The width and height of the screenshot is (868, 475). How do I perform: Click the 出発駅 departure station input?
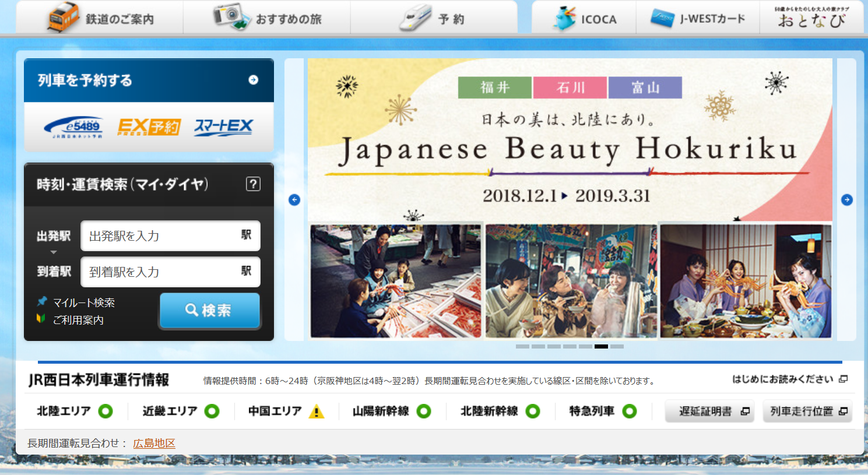point(163,236)
